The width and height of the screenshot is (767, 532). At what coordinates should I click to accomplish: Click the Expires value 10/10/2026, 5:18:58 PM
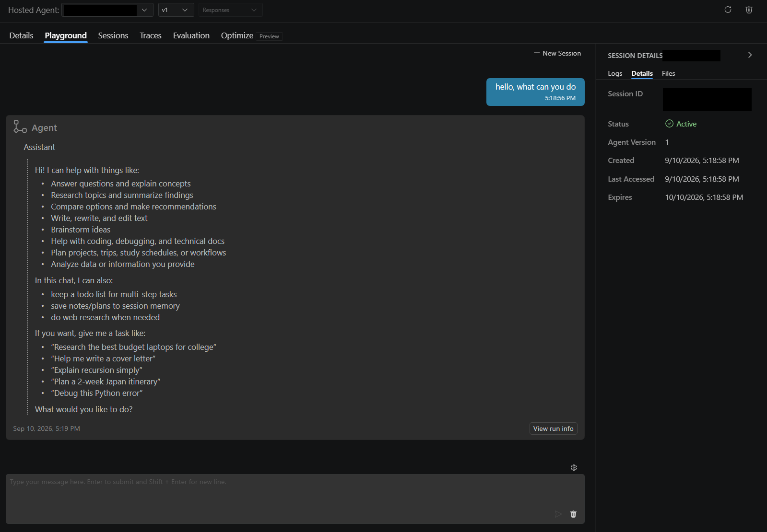click(x=704, y=197)
